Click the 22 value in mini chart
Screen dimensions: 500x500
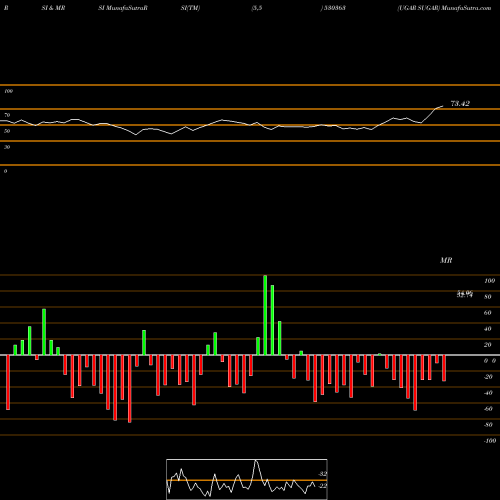point(323,486)
